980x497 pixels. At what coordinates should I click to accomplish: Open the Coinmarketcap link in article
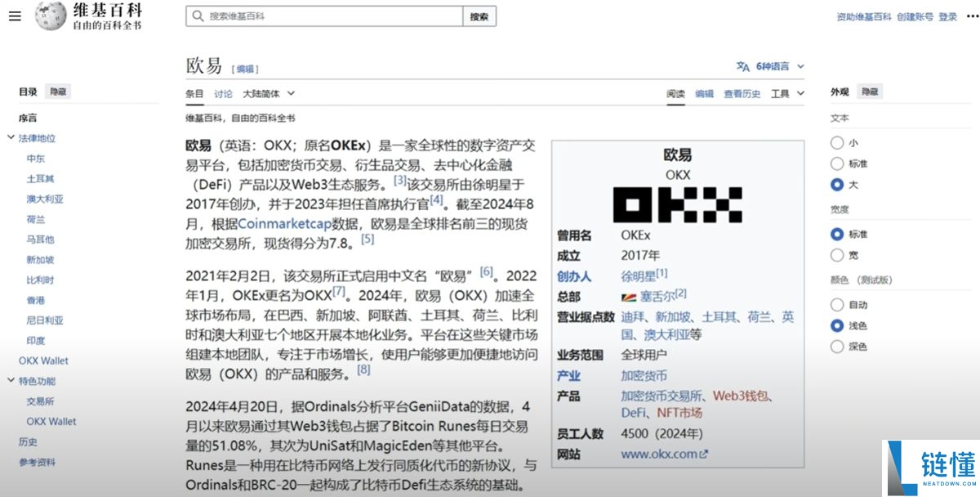[284, 223]
